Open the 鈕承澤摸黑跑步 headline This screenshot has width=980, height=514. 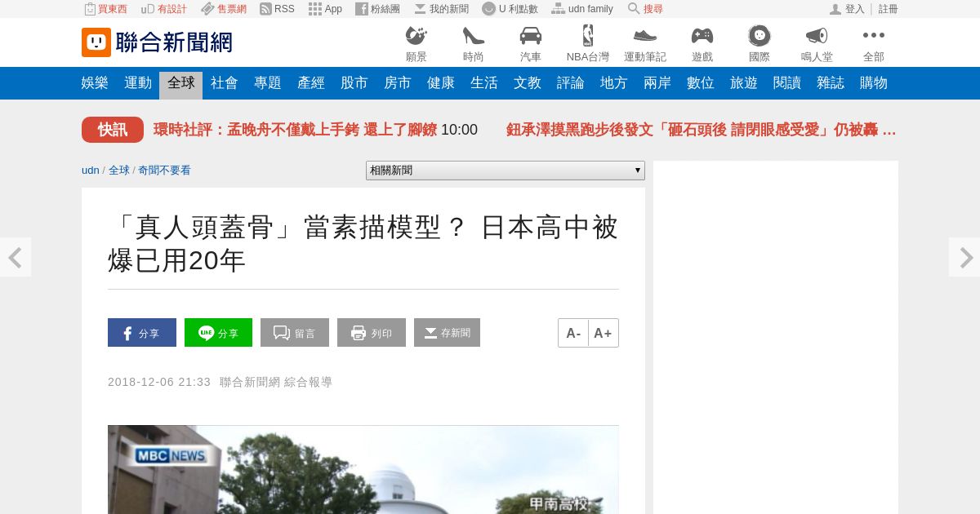pyautogui.click(x=702, y=130)
